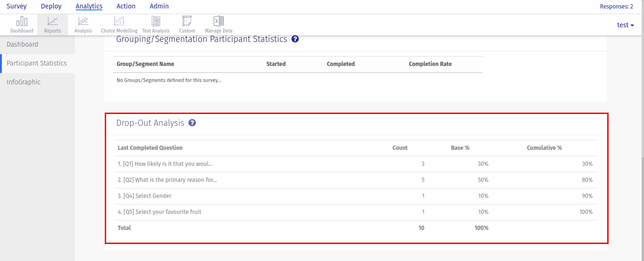Screen dimensions: 644x261
Task: Open the Deploy menu
Action: point(51,6)
